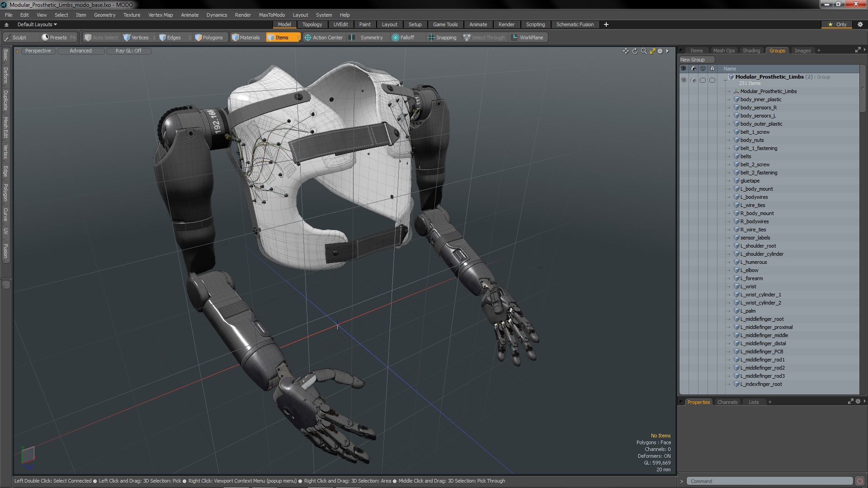Screen dimensions: 868x488
Task: Click the Command input field
Action: (769, 481)
